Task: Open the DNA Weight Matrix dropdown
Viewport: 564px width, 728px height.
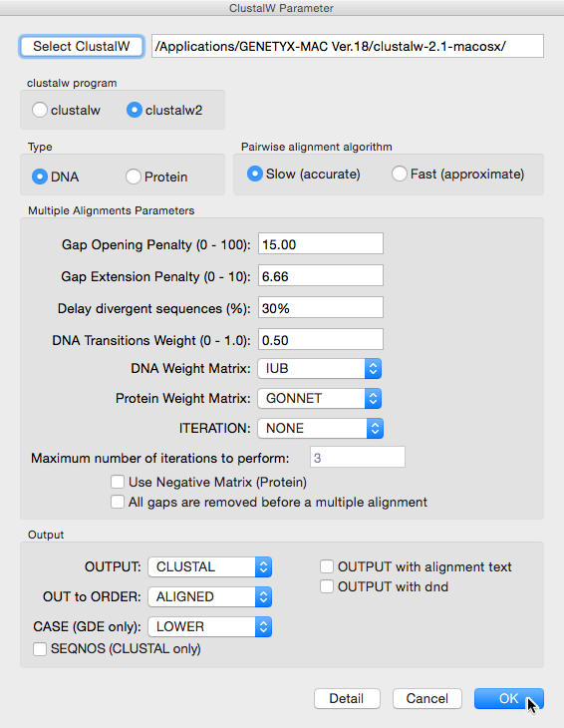Action: click(320, 369)
